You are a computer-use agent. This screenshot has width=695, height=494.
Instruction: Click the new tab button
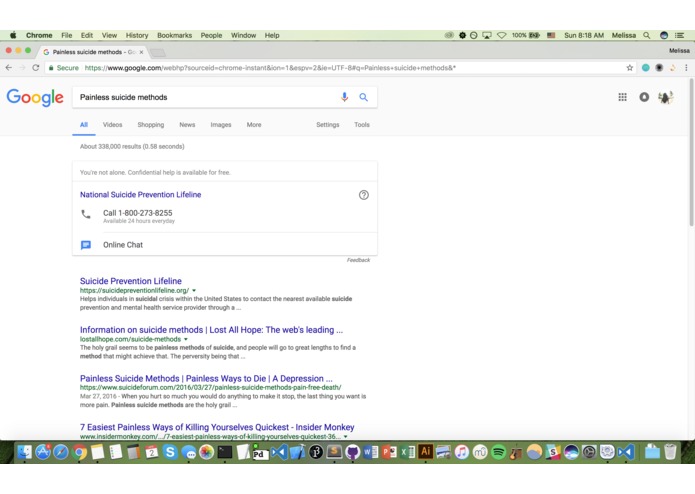[157, 53]
